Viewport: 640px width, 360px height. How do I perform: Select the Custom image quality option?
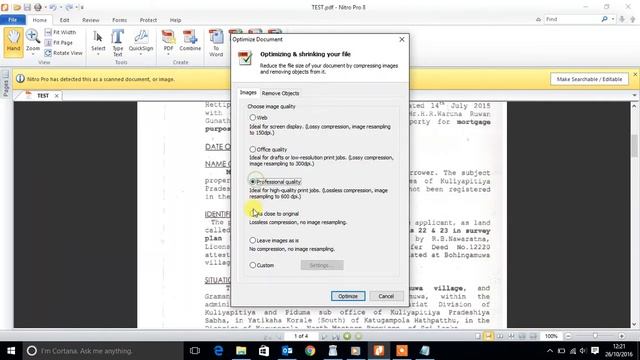(252, 265)
